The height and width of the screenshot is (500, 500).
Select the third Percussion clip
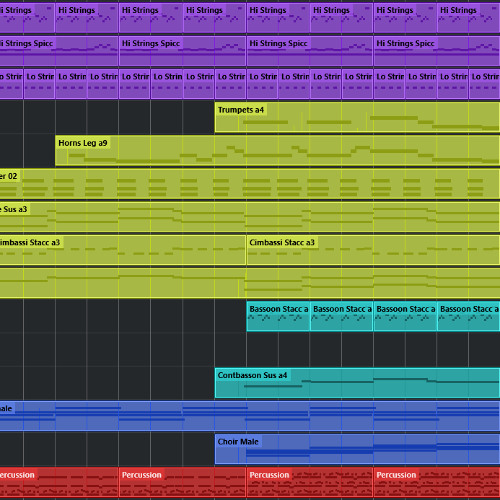310,482
